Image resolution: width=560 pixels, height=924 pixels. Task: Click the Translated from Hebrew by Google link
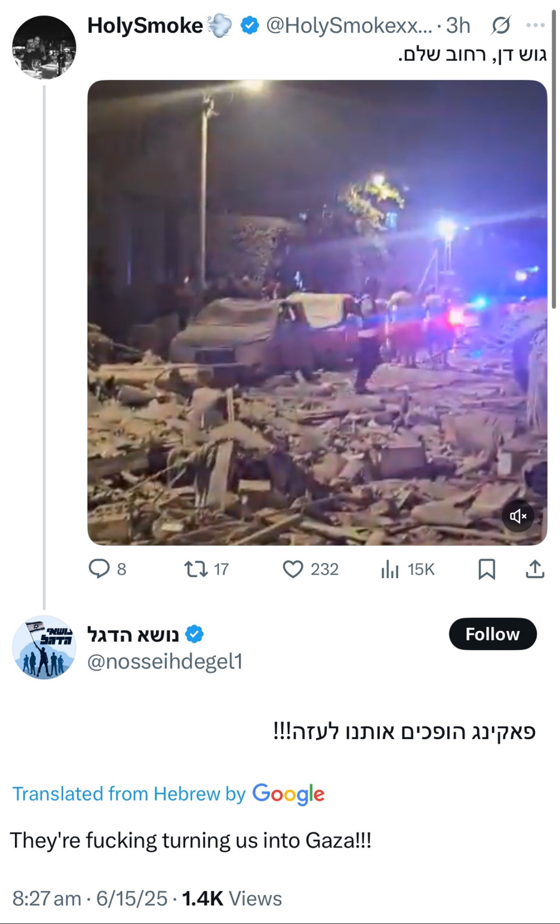168,793
